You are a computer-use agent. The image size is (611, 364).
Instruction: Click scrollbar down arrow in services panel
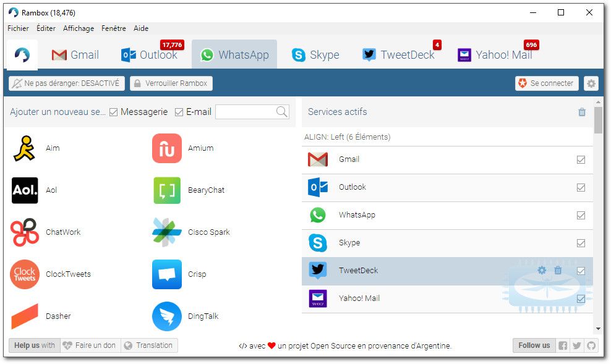coord(598,329)
